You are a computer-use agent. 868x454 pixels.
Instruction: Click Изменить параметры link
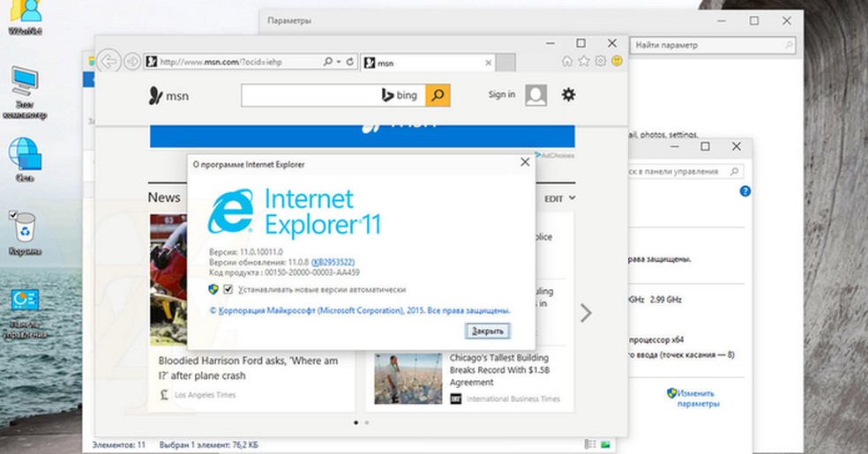coord(698,398)
